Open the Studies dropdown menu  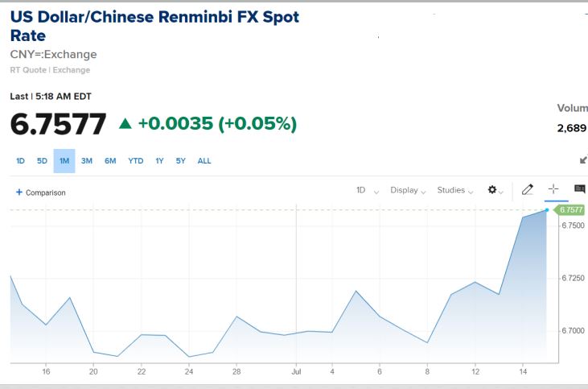[455, 190]
